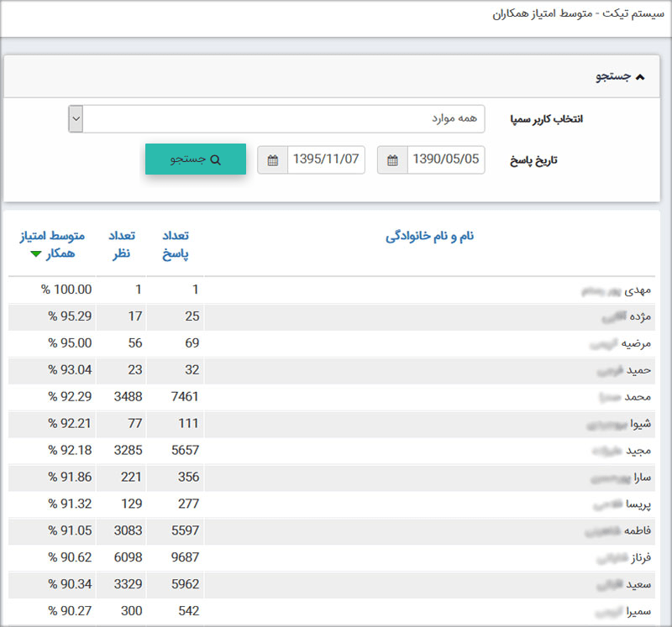Click the row showing محمد with 7461 answers
The height and width of the screenshot is (627, 672).
click(336, 397)
